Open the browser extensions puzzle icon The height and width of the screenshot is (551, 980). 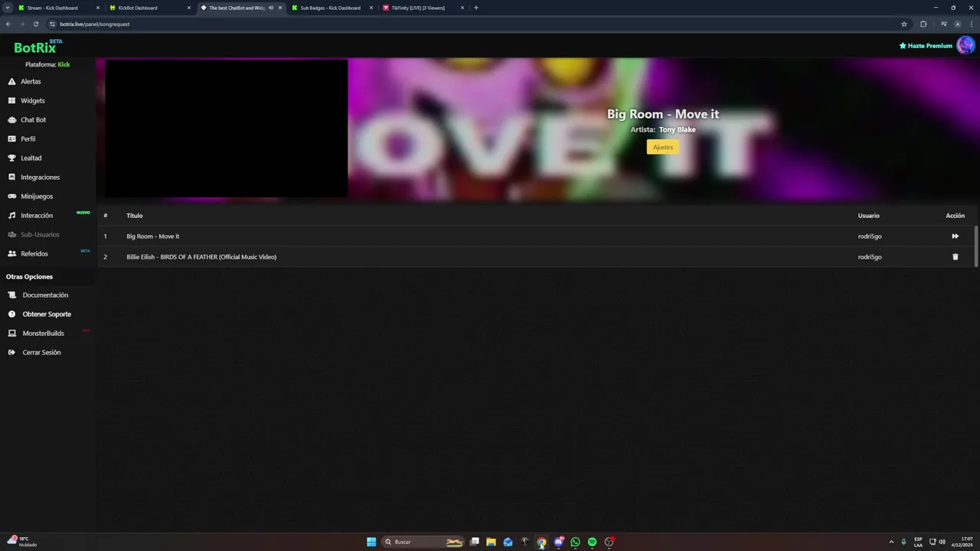tap(923, 24)
